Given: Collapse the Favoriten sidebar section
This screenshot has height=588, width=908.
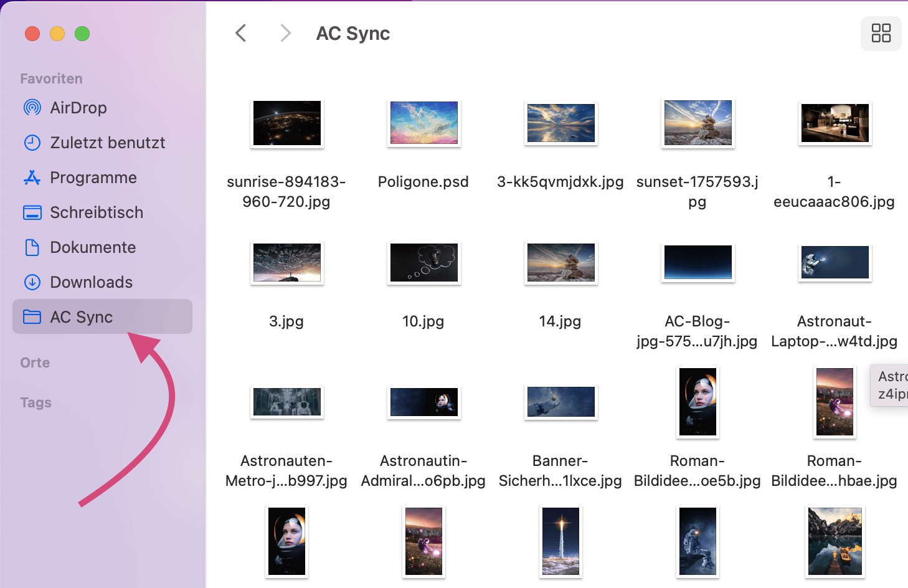Looking at the screenshot, I should [x=51, y=78].
